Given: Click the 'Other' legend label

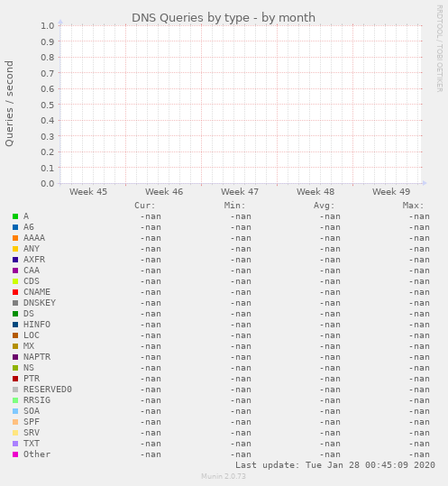Looking at the screenshot, I should click(37, 454).
